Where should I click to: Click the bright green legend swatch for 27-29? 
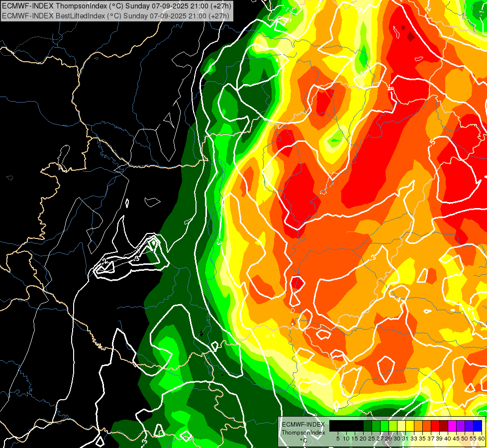pos(385,426)
